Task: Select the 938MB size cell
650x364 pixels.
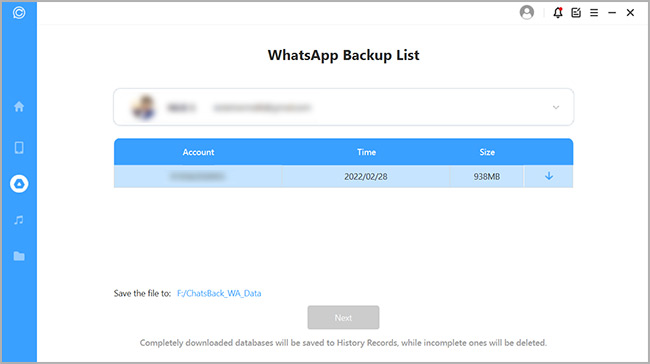Action: (x=487, y=177)
